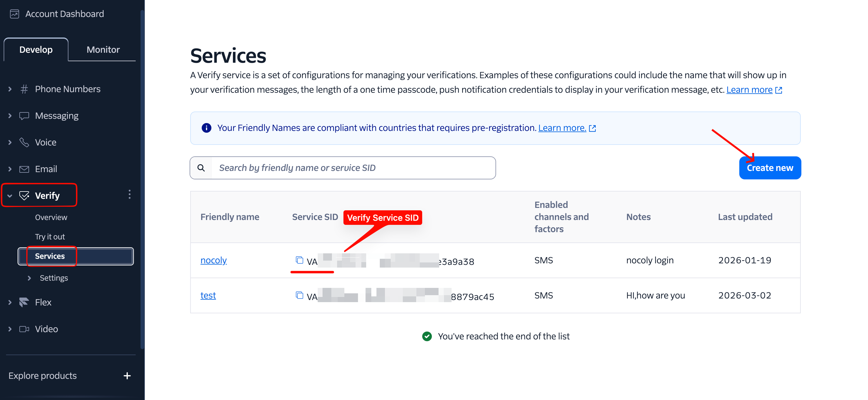Click the Video camera icon
Screen dimensions: 868x400
coord(24,329)
